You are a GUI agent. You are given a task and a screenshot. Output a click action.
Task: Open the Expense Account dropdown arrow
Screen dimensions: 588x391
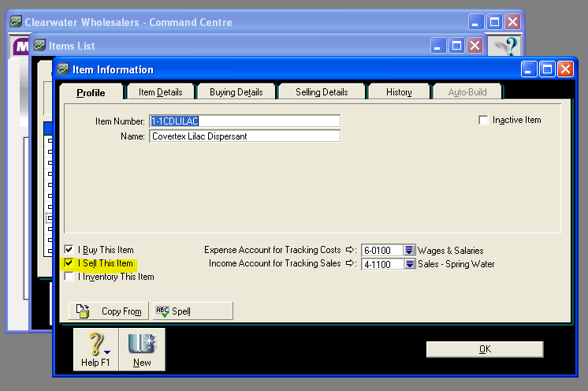(x=409, y=250)
